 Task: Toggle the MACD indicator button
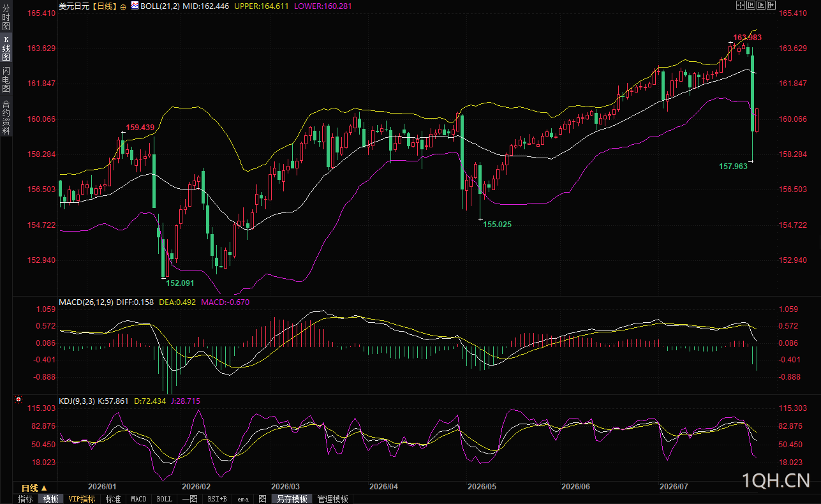(138, 499)
